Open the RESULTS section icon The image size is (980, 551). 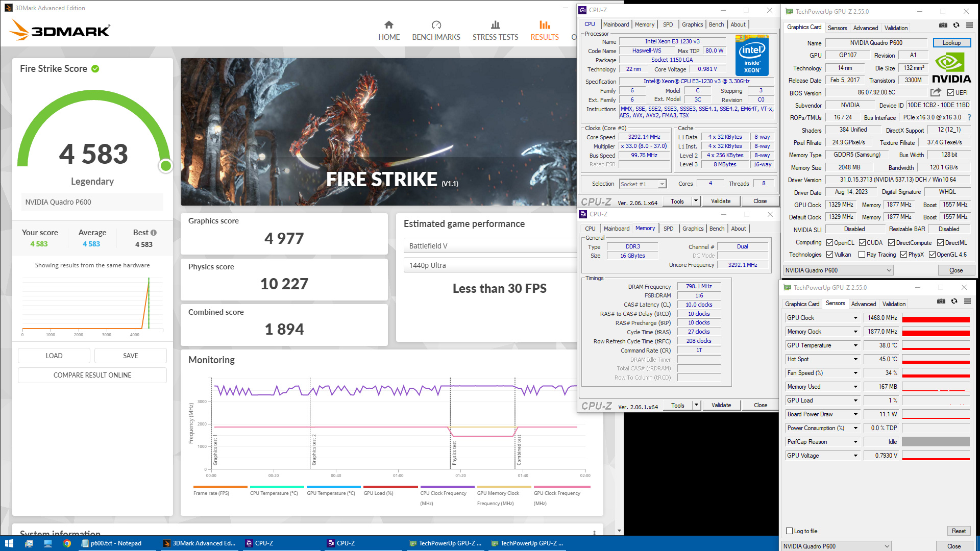coord(545,25)
